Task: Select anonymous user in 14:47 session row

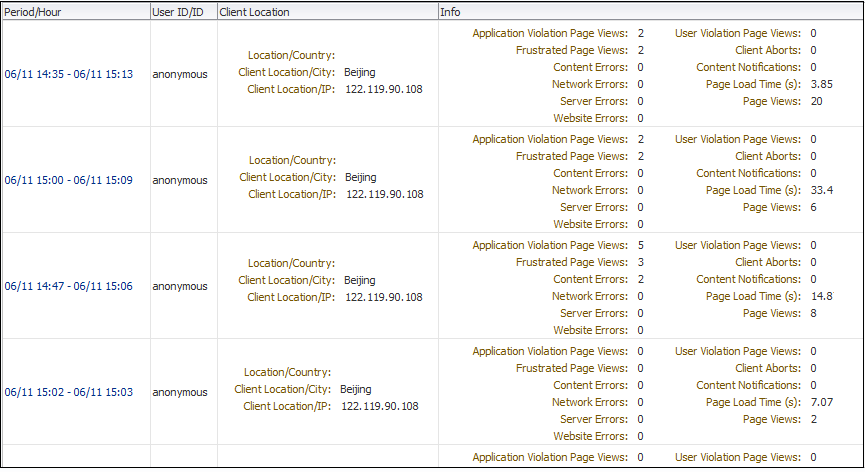Action: (x=180, y=286)
